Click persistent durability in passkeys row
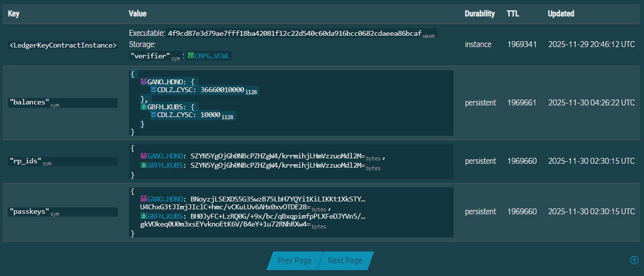 (481, 212)
